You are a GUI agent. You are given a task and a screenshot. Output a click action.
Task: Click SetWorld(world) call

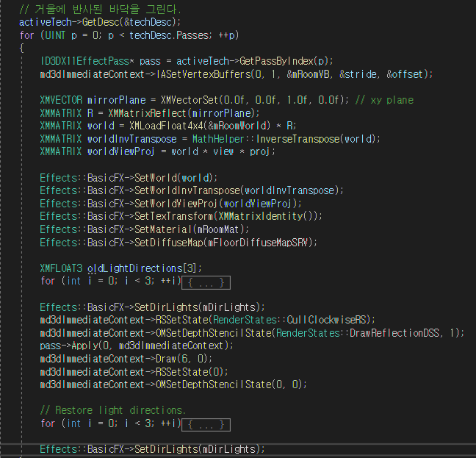pos(173,178)
